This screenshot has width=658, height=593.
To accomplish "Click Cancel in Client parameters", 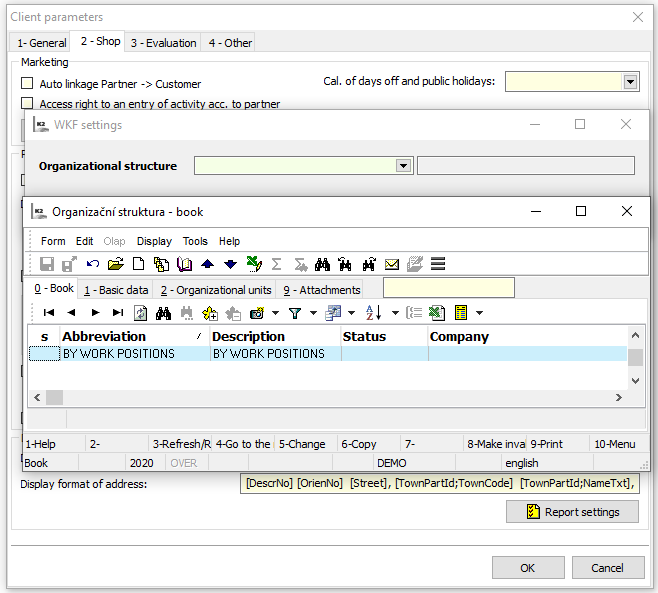I will (608, 568).
